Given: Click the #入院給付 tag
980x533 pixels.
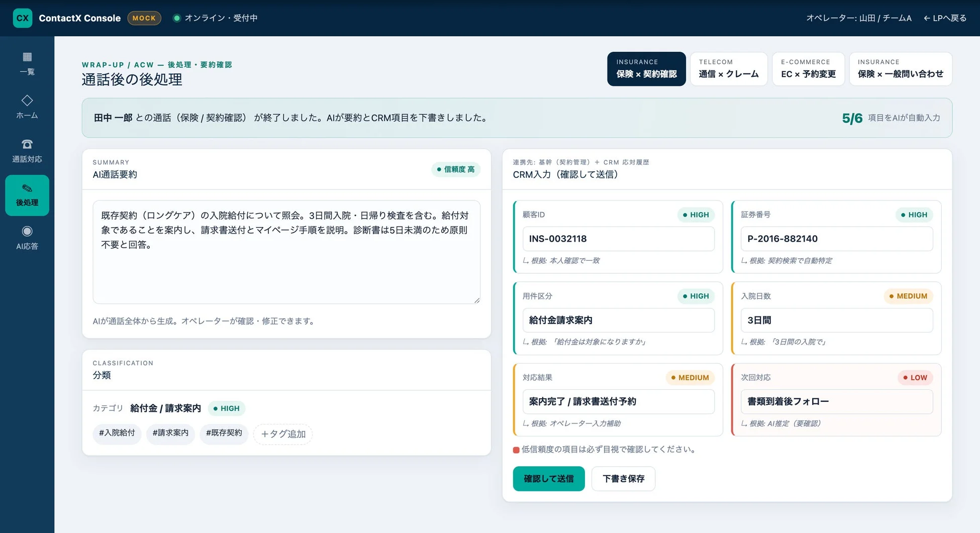Looking at the screenshot, I should pos(117,433).
